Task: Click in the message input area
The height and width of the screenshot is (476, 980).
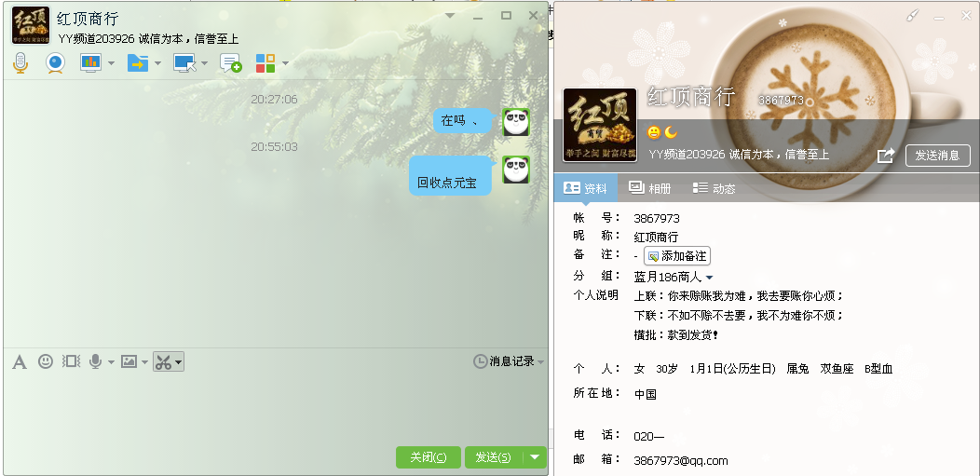Action: click(x=270, y=405)
